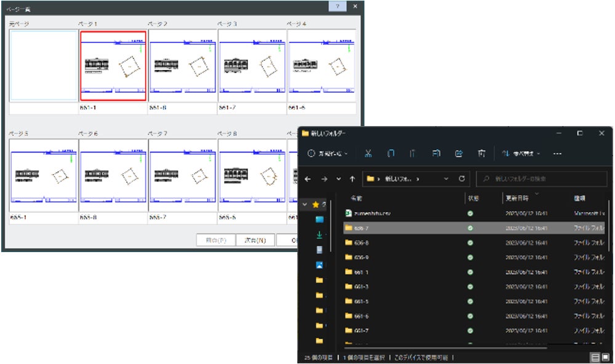Click the 次へ(N) button in page dialog

point(255,240)
